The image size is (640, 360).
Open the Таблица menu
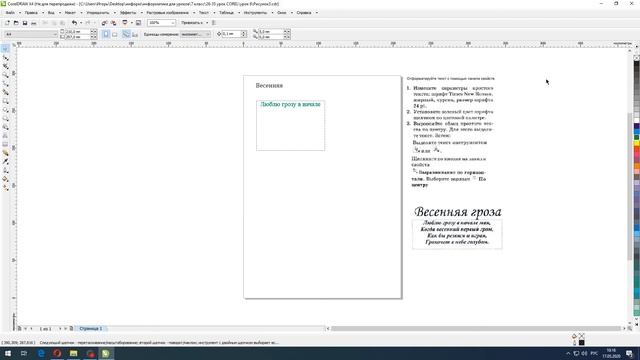226,13
